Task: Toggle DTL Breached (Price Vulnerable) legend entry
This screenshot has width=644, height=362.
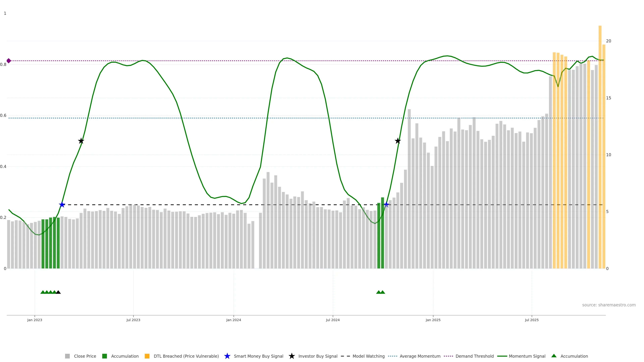Action: pyautogui.click(x=186, y=356)
